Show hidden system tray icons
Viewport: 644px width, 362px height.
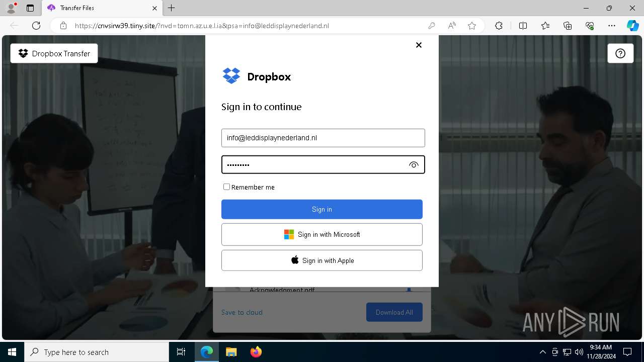pyautogui.click(x=542, y=352)
